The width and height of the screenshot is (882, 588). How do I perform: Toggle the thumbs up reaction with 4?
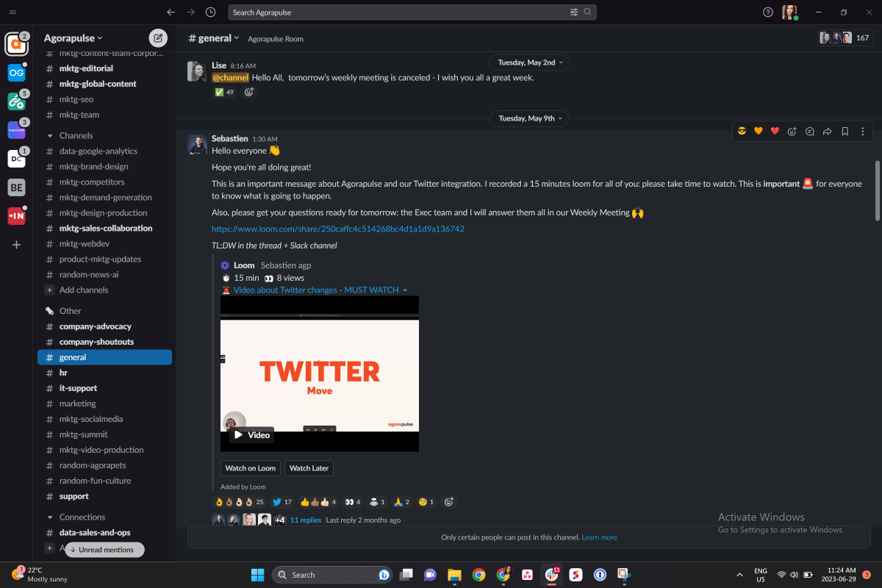coord(319,502)
